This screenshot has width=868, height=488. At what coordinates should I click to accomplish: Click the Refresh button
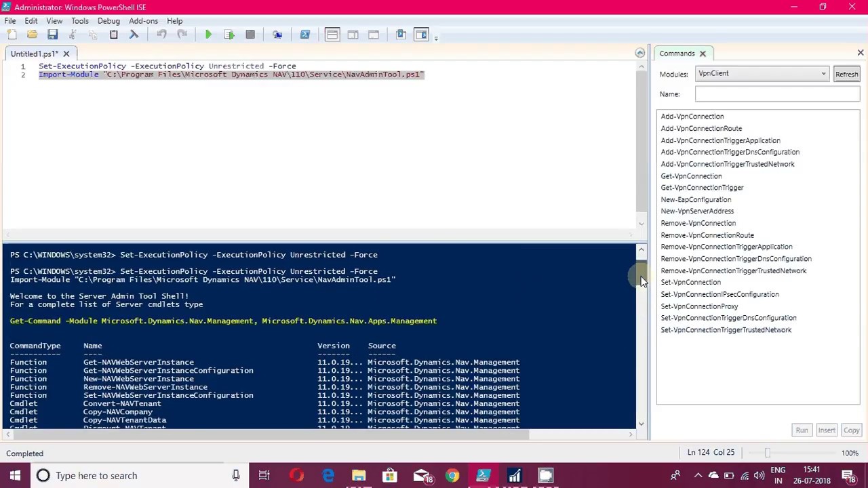tap(846, 74)
